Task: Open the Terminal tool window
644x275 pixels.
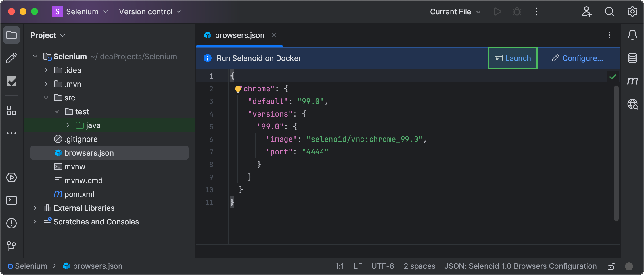Action: click(11, 200)
